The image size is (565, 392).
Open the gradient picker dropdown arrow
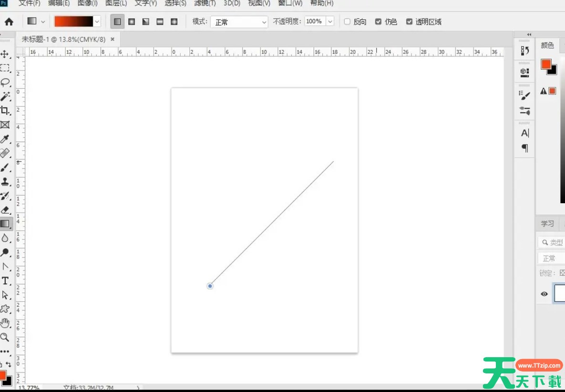coord(98,21)
